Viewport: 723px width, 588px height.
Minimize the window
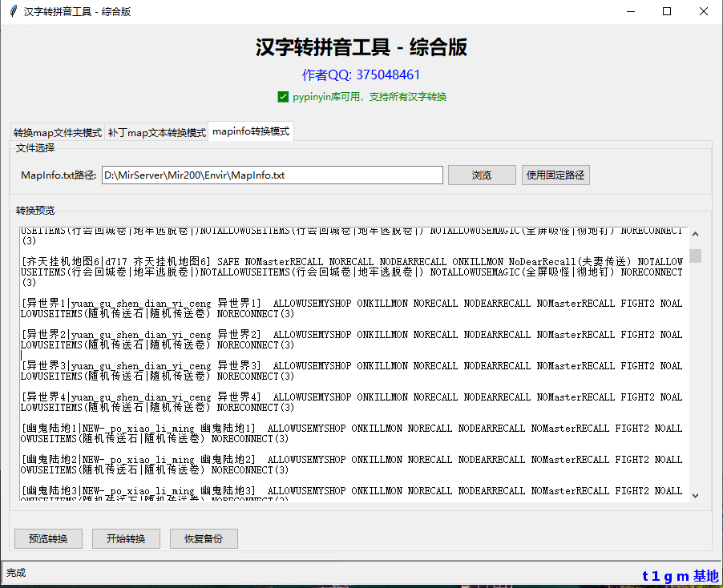pos(631,11)
